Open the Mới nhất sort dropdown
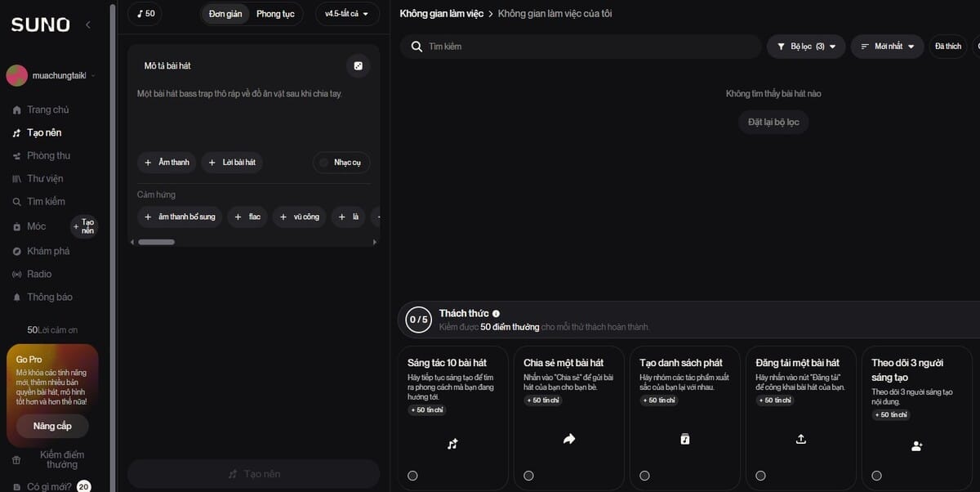The image size is (980, 492). point(887,47)
